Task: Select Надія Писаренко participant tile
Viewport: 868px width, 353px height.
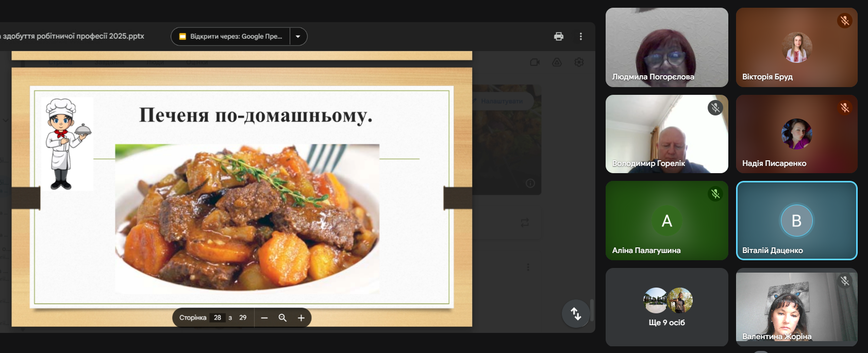Action: [x=797, y=134]
